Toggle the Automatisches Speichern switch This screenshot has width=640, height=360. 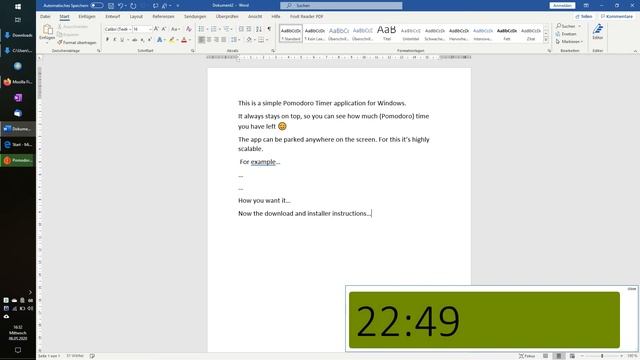coord(97,5)
